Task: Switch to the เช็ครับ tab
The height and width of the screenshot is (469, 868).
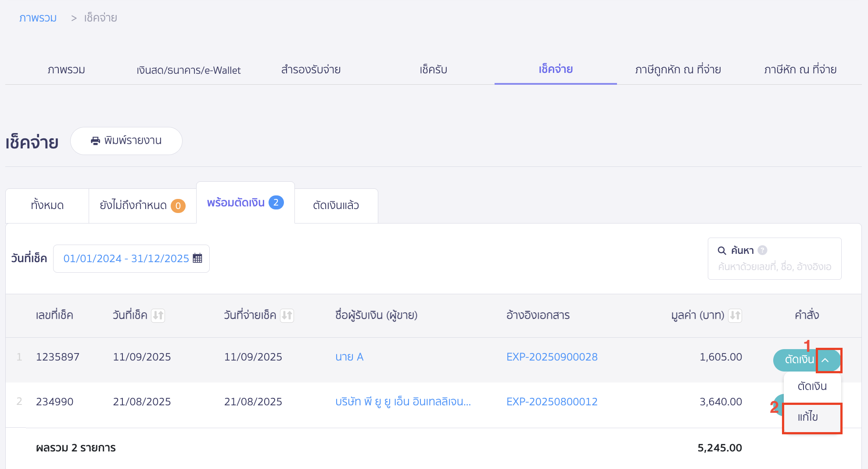Action: pos(433,69)
